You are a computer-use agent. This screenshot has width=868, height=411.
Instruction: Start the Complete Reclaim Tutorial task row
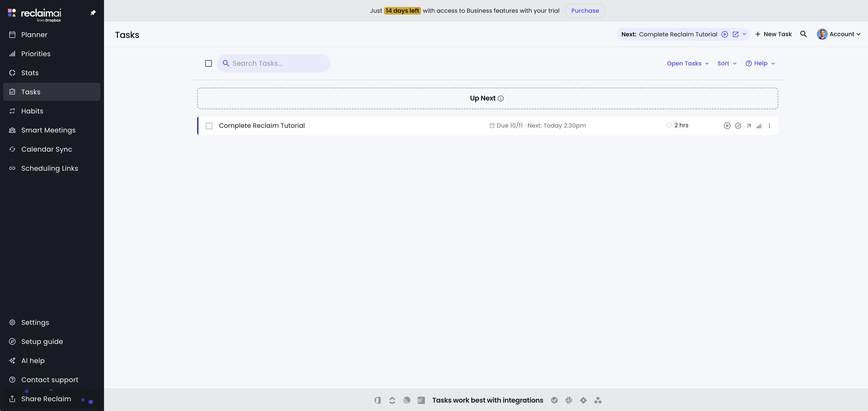[x=727, y=126]
